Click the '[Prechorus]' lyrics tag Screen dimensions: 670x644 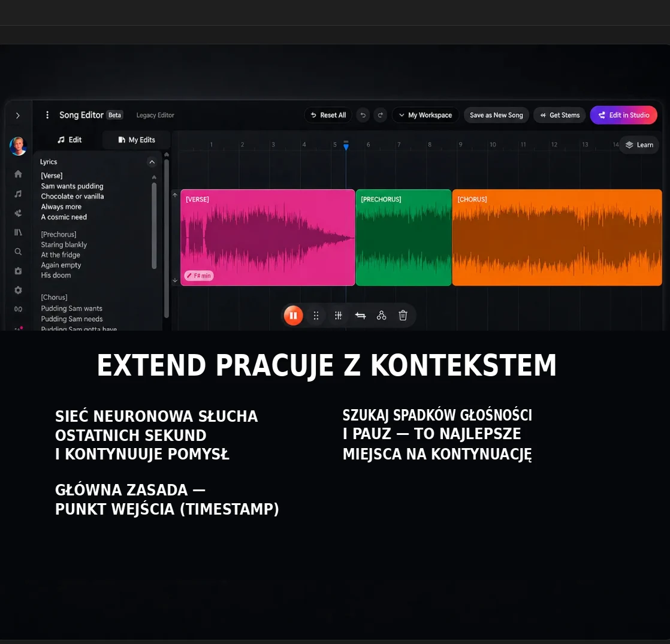(59, 234)
